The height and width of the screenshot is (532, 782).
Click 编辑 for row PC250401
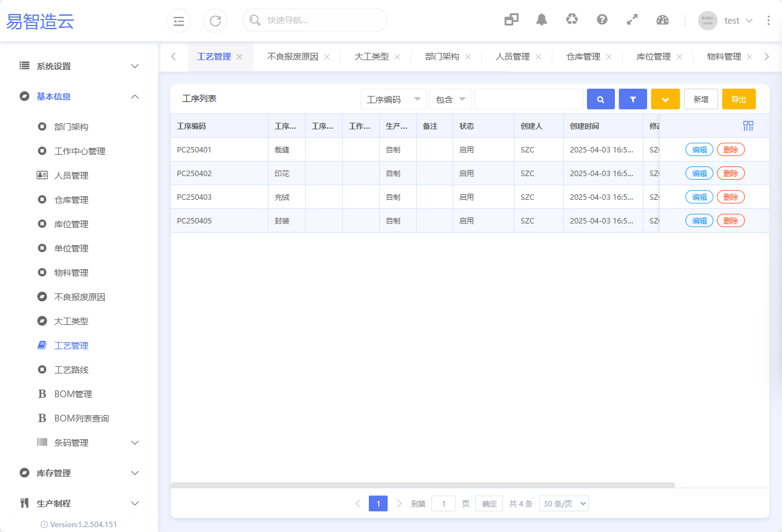[x=699, y=149]
